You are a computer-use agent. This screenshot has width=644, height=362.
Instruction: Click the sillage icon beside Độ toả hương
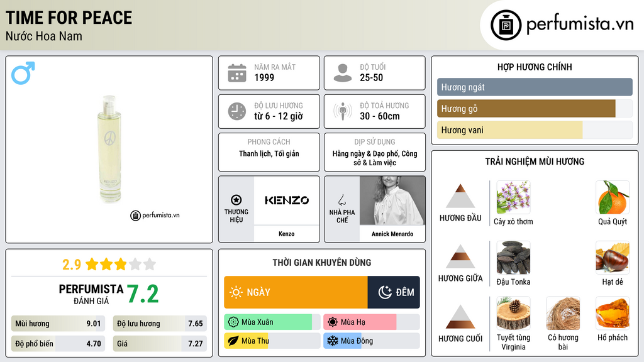click(343, 111)
